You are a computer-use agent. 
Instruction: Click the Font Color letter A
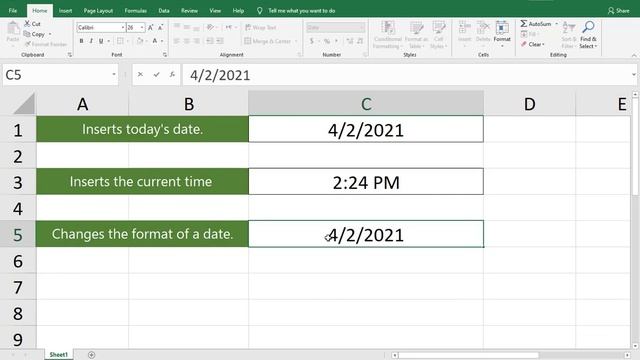point(155,41)
